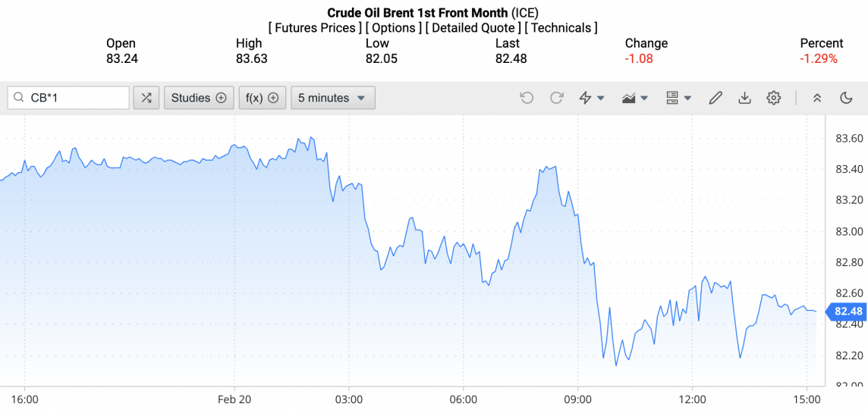Expand the chart type dropdown
Screen dimensions: 868x410
pyautogui.click(x=634, y=98)
